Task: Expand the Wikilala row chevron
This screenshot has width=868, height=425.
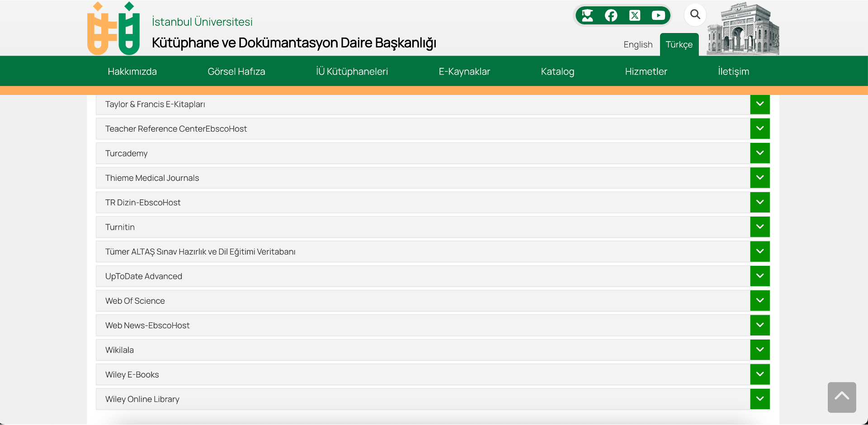Action: coord(760,349)
